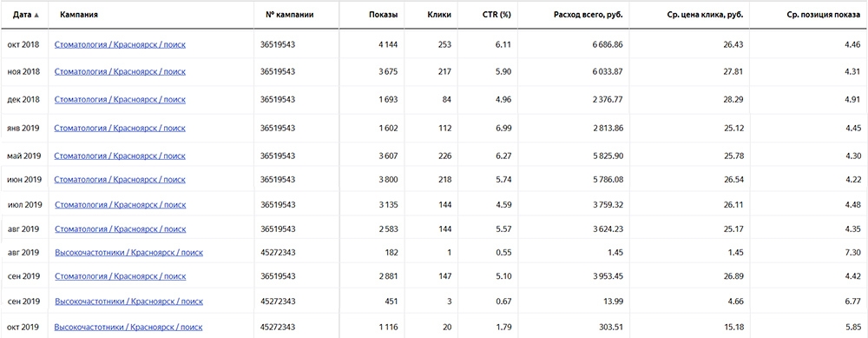This screenshot has height=338, width=868.
Task: Open Высокочастотники campaign link for авг 2019
Action: pyautogui.click(x=129, y=253)
